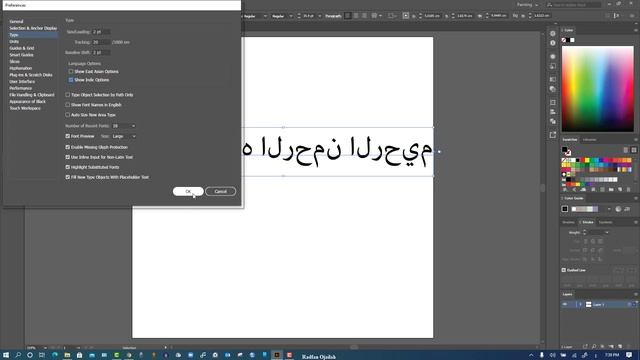Disable Enable Missing Glyph Protection

68,147
